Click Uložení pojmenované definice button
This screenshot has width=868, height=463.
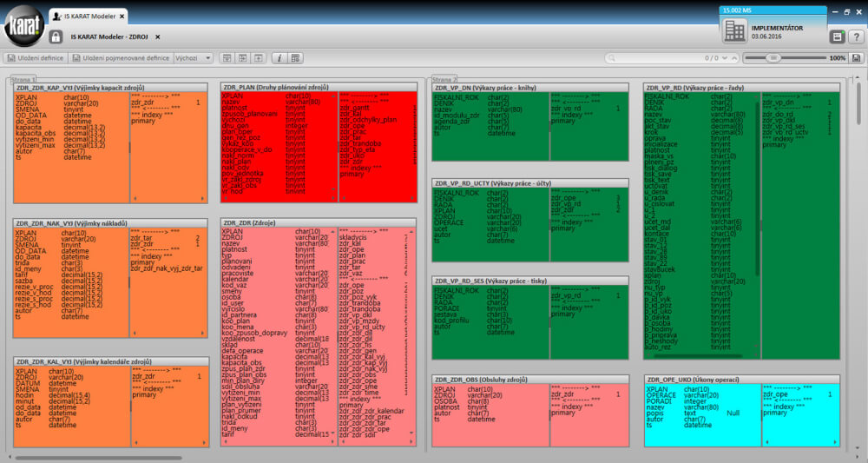pyautogui.click(x=122, y=57)
